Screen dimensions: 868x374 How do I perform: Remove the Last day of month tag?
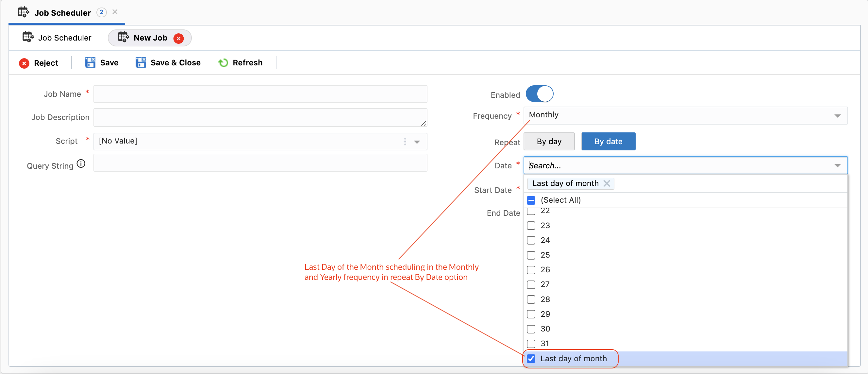[607, 183]
